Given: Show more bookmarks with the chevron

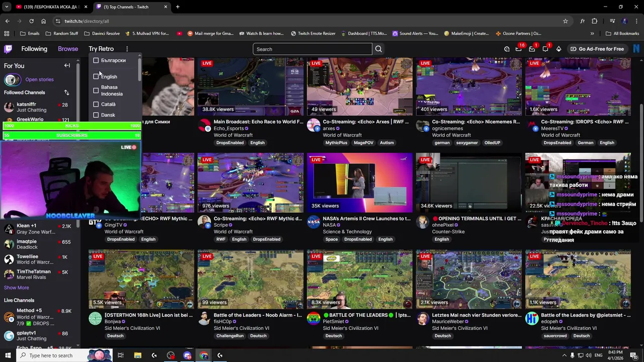Looking at the screenshot, I should click(592, 34).
